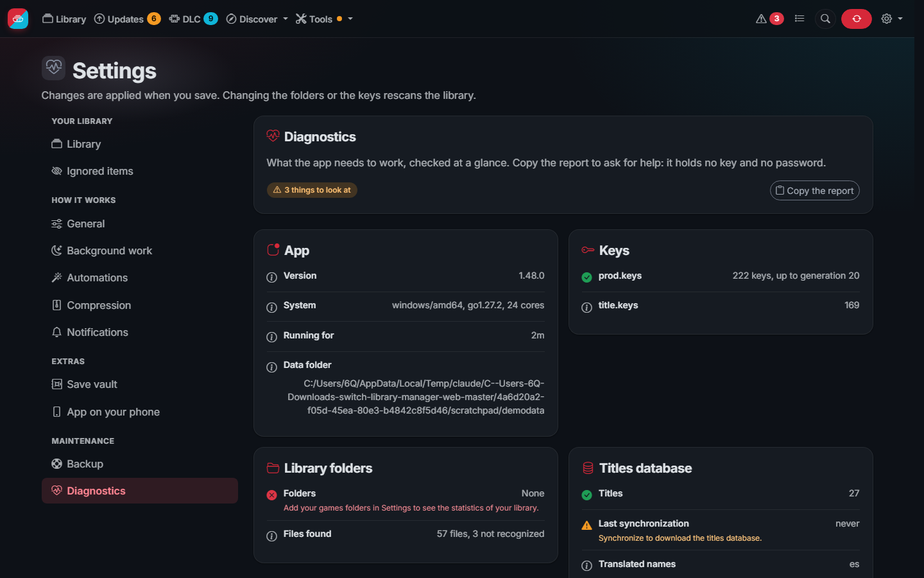
Task: Open the alerts warning icon with badge 3
Action: pyautogui.click(x=769, y=19)
